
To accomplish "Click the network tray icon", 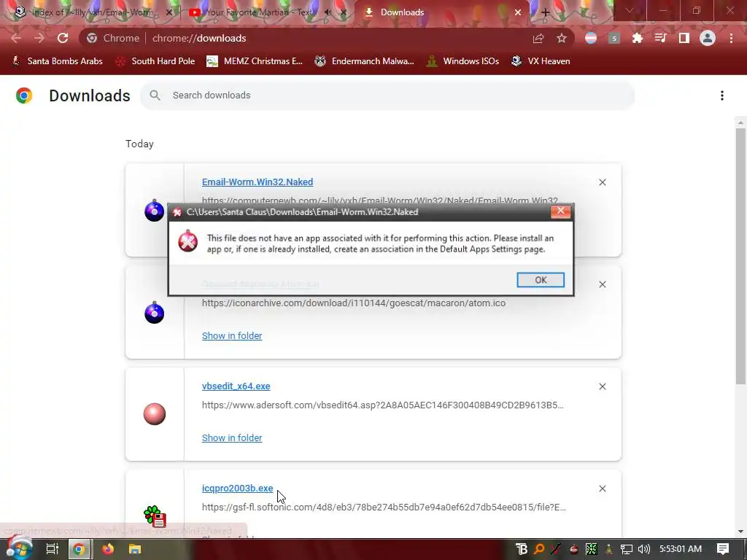I will point(626,549).
